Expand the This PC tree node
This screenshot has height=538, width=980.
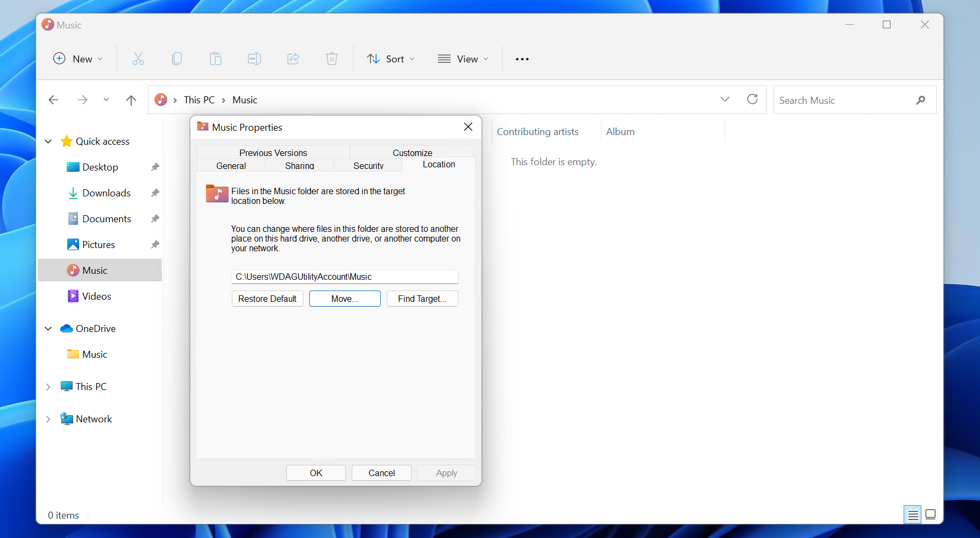(48, 387)
